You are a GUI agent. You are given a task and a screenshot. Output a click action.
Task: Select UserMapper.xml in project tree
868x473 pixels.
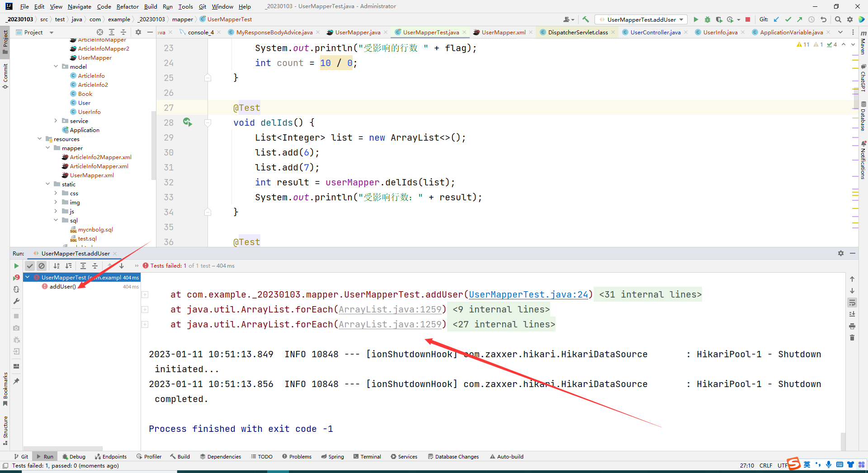click(x=92, y=175)
